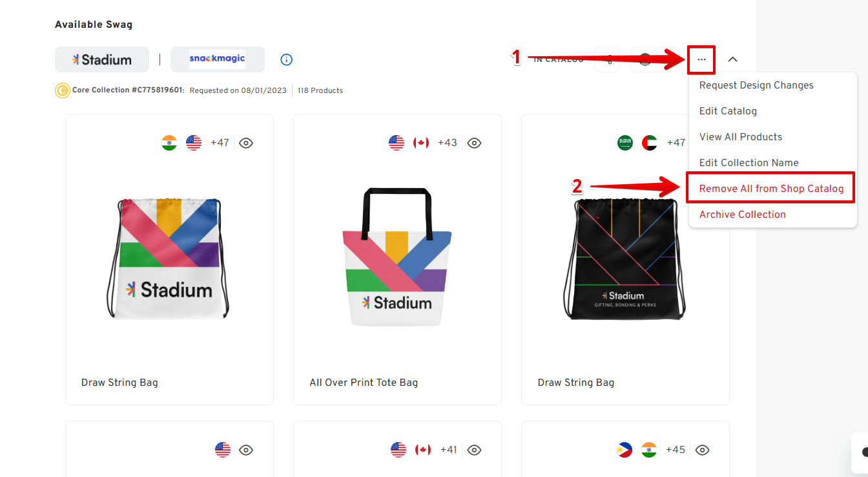Choose Archive Collection from the menu
Screen dimensions: 868x477
click(742, 215)
